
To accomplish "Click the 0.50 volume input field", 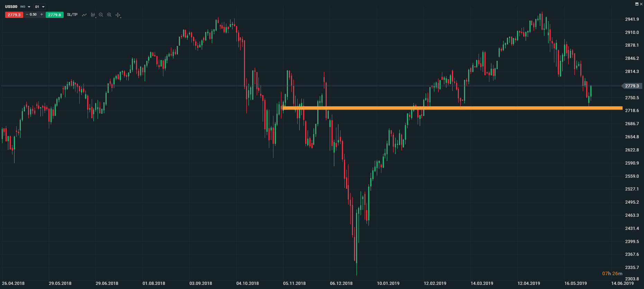I will pos(33,15).
